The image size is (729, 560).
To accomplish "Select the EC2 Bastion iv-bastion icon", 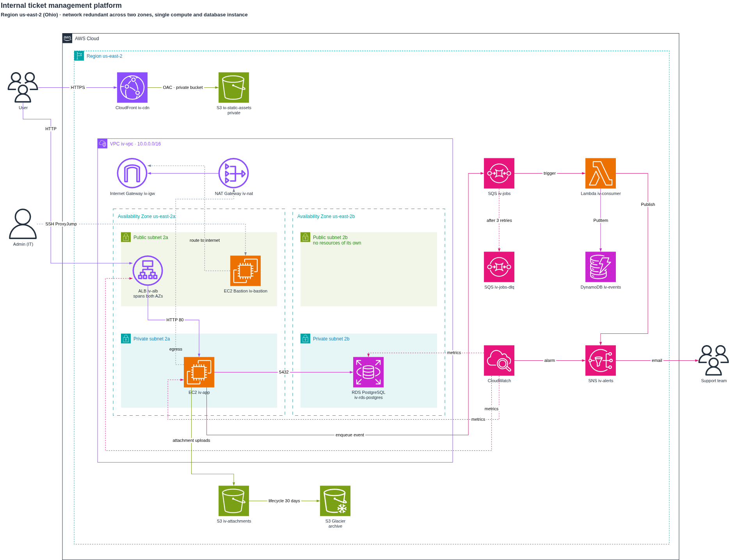I will (245, 271).
